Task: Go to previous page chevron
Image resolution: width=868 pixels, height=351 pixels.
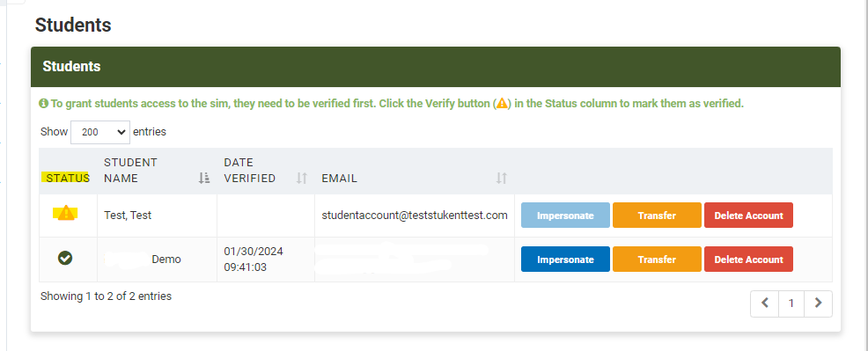Action: pyautogui.click(x=765, y=303)
